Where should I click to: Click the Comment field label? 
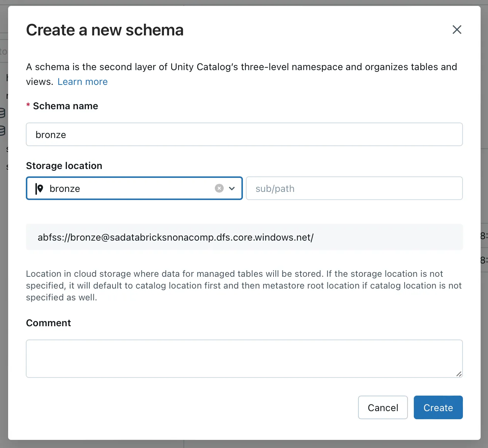coord(48,323)
